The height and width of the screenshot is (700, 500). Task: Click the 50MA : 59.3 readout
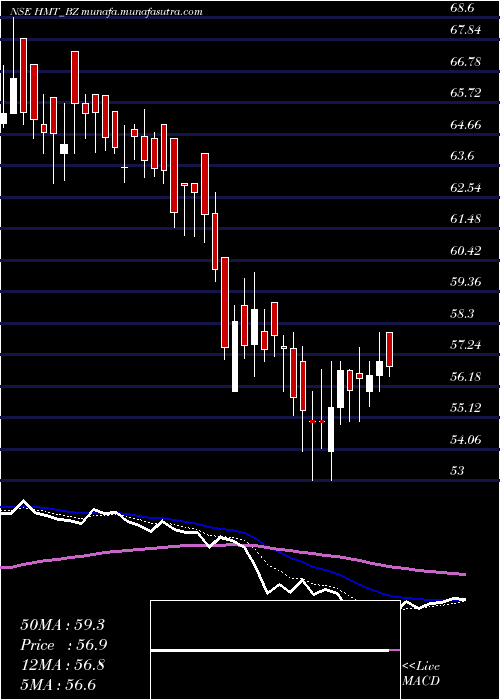coord(62,625)
